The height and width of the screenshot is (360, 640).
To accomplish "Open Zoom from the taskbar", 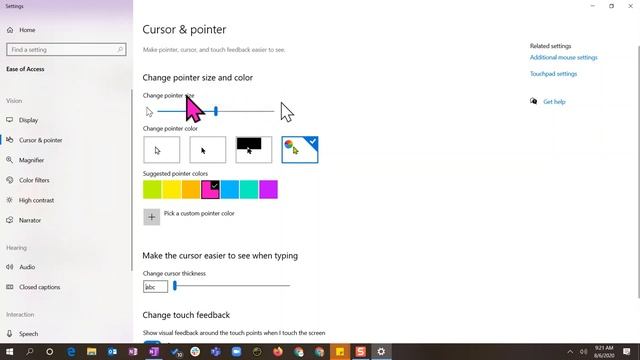I will (x=236, y=352).
